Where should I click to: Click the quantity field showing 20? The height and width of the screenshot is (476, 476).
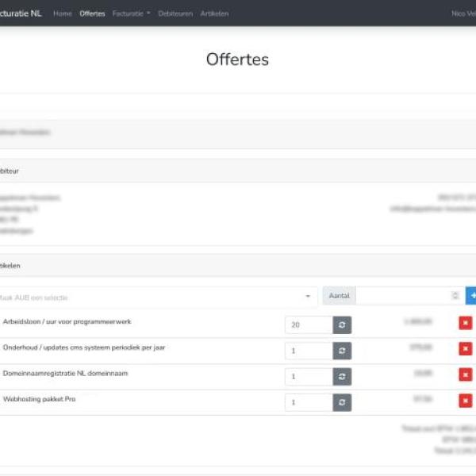tap(308, 325)
